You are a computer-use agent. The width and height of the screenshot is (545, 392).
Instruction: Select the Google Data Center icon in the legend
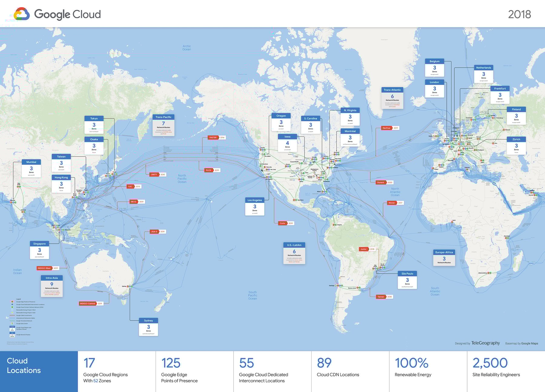tap(12, 324)
